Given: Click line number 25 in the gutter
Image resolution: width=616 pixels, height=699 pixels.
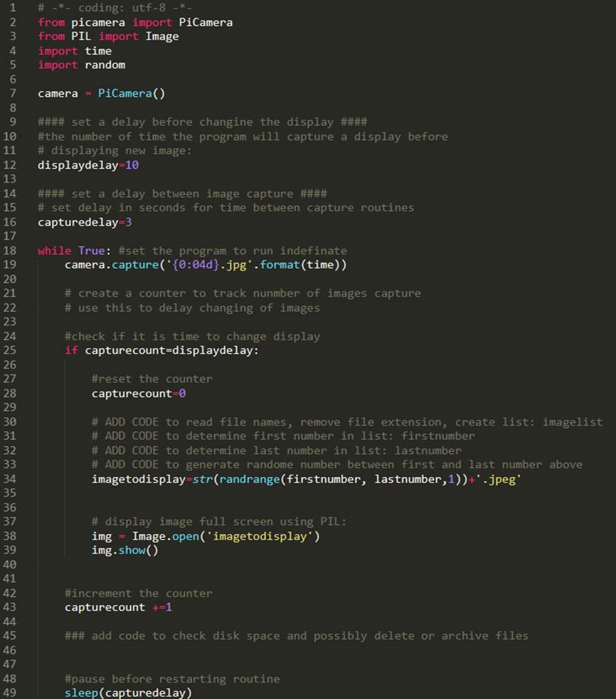Looking at the screenshot, I should (10, 350).
